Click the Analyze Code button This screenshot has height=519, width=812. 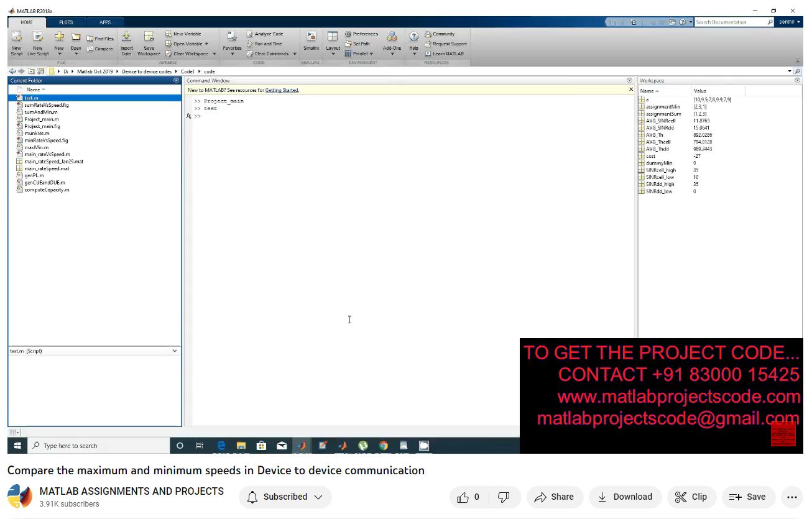click(265, 34)
